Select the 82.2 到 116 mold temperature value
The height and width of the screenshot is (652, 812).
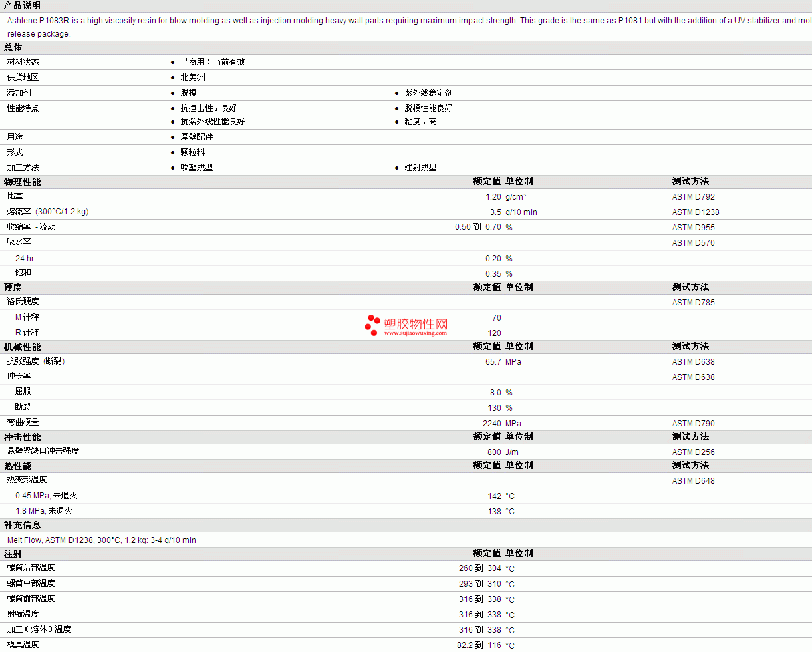pos(479,645)
